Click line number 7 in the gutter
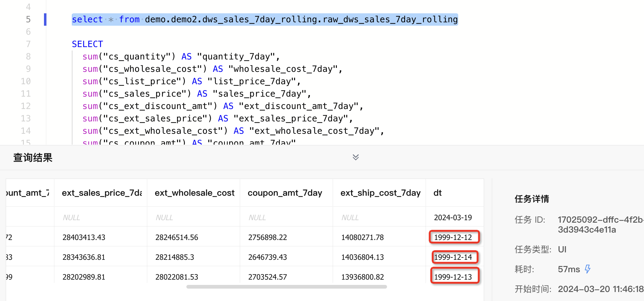Screen dimensions: 644x301 pyautogui.click(x=28, y=44)
